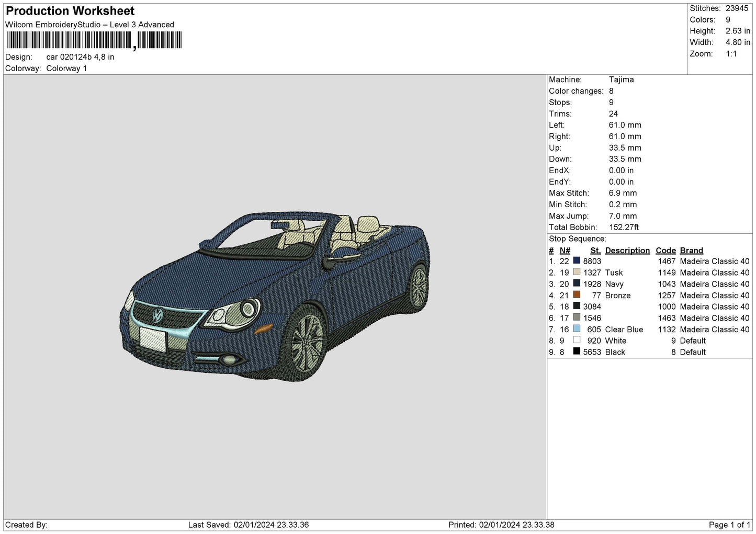Click the 'EndY:' label
The image size is (756, 534).
(x=559, y=182)
